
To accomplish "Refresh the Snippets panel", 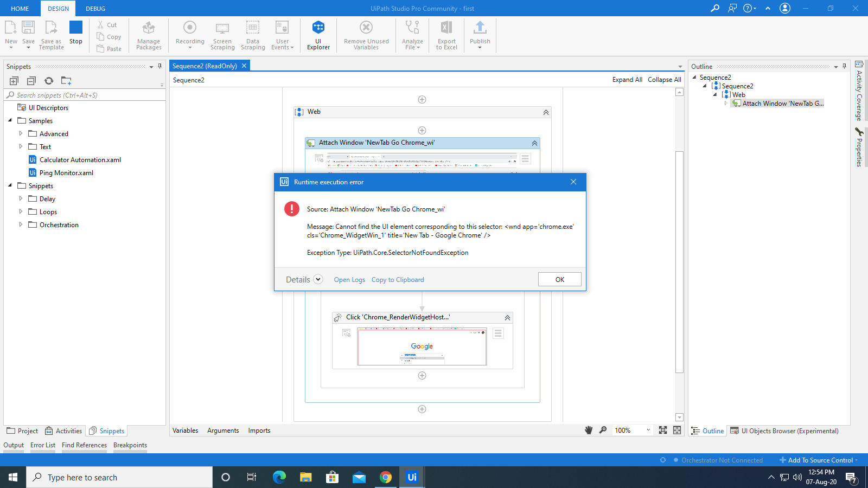I will pos(49,81).
